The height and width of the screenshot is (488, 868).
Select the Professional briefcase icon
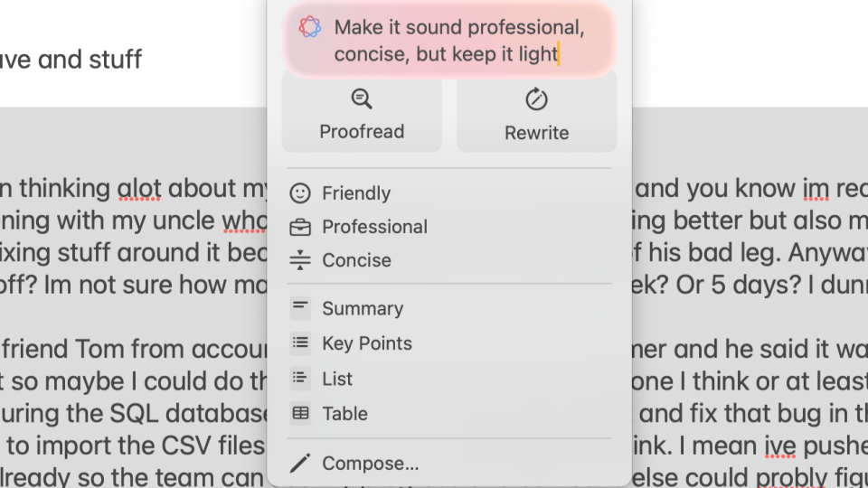click(x=300, y=227)
